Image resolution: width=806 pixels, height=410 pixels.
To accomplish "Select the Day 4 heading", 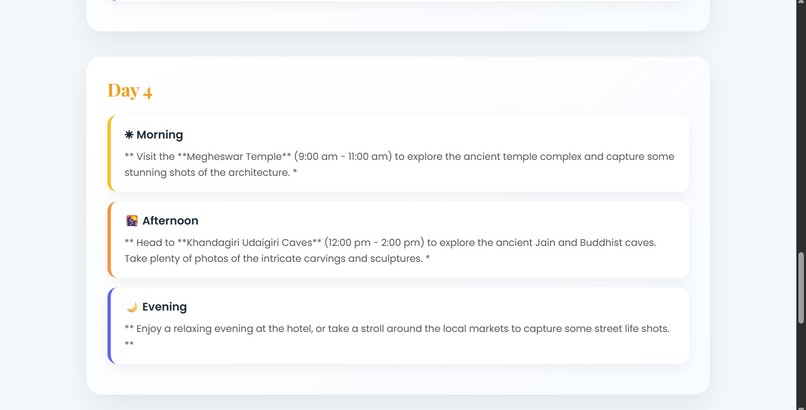I will coord(130,90).
